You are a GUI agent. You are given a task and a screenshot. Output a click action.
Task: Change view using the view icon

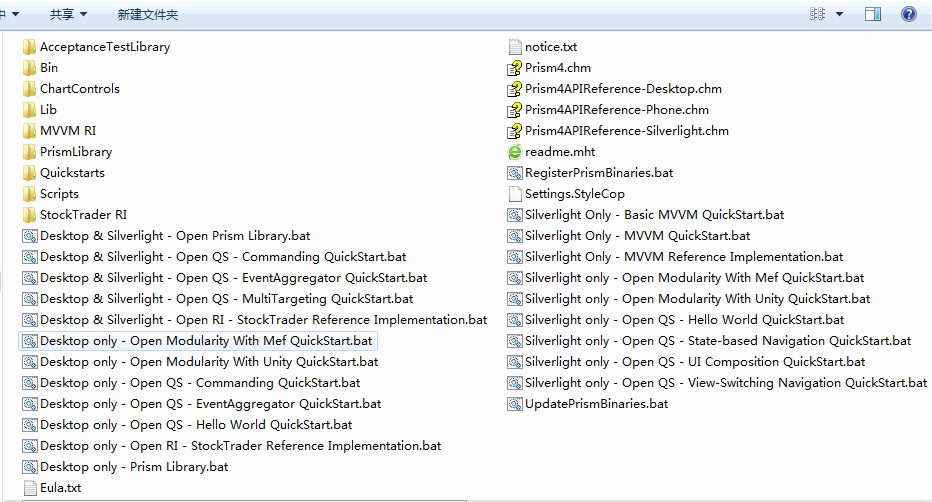click(818, 14)
